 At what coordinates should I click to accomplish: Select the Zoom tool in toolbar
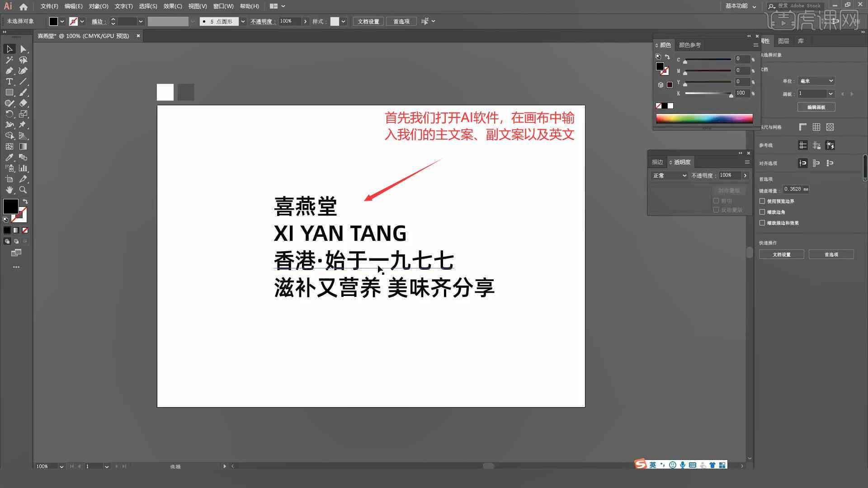pos(23,189)
